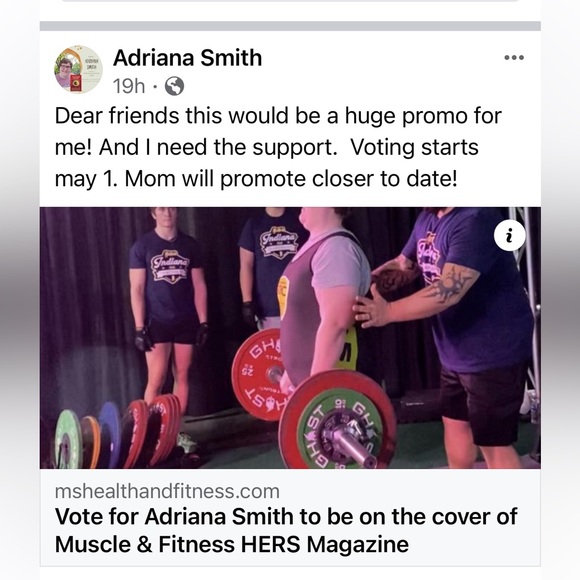
Task: Open the three-dot post options menu
Action: [514, 57]
